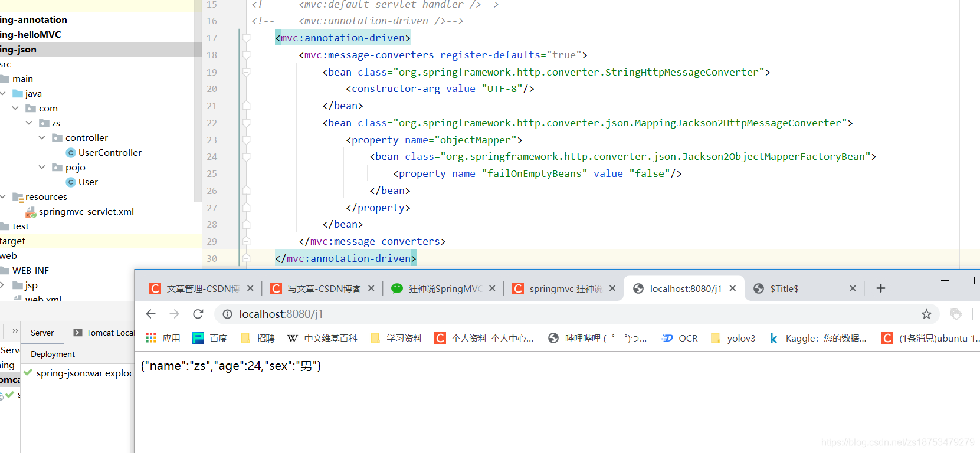
Task: Open 中文维基百科 bookmark
Action: click(322, 338)
